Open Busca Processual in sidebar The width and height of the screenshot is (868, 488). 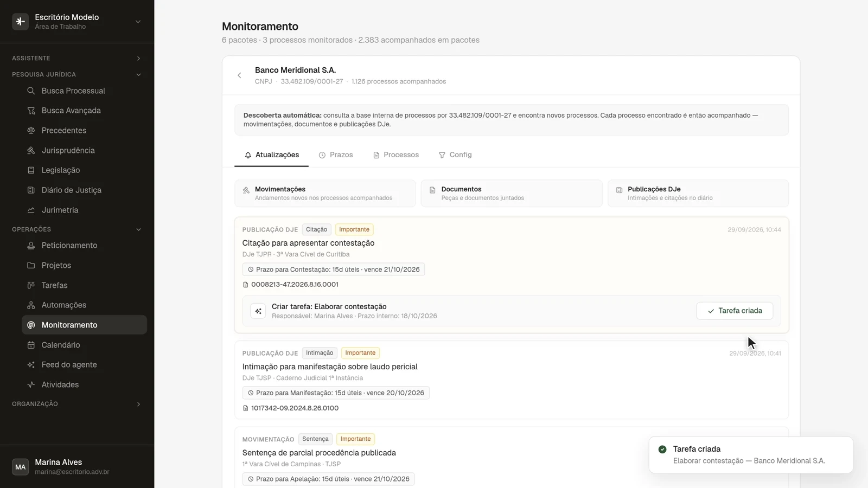tap(84, 91)
